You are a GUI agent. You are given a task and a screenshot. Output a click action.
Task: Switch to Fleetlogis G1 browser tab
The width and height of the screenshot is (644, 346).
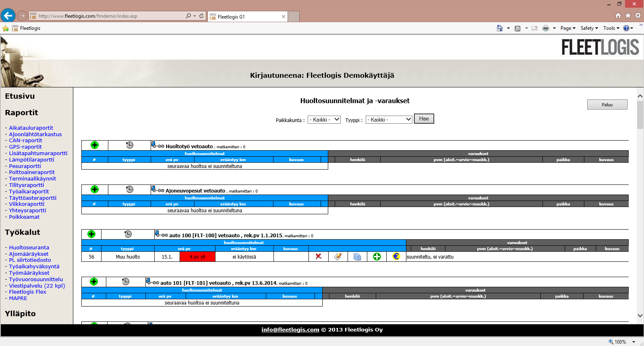(247, 17)
